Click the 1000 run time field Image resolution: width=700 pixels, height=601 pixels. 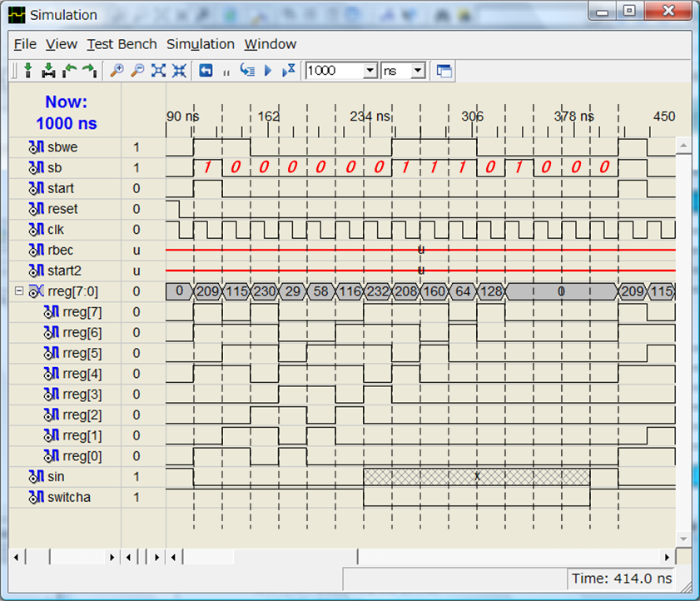[x=335, y=71]
